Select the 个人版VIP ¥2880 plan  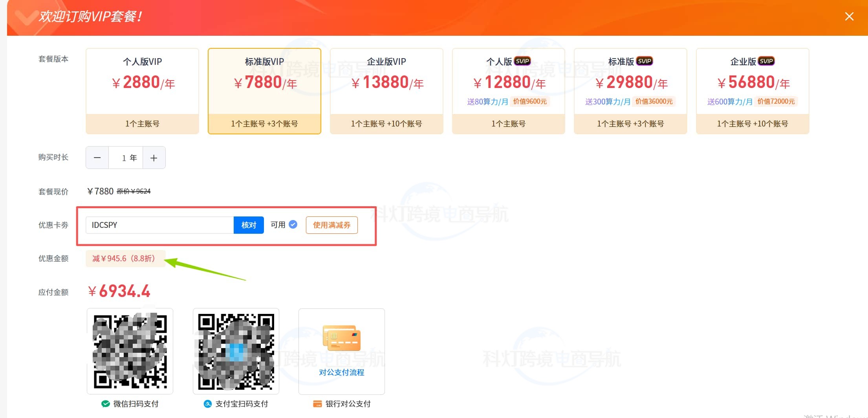[x=142, y=91]
